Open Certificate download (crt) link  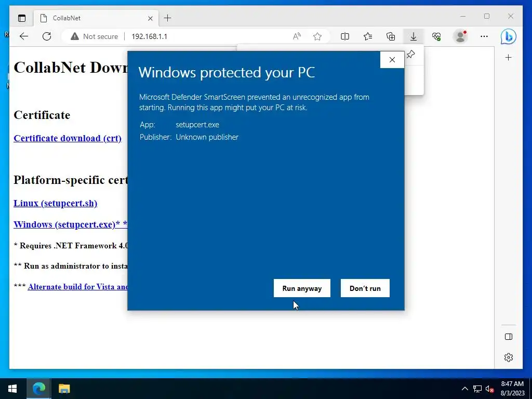[68, 138]
